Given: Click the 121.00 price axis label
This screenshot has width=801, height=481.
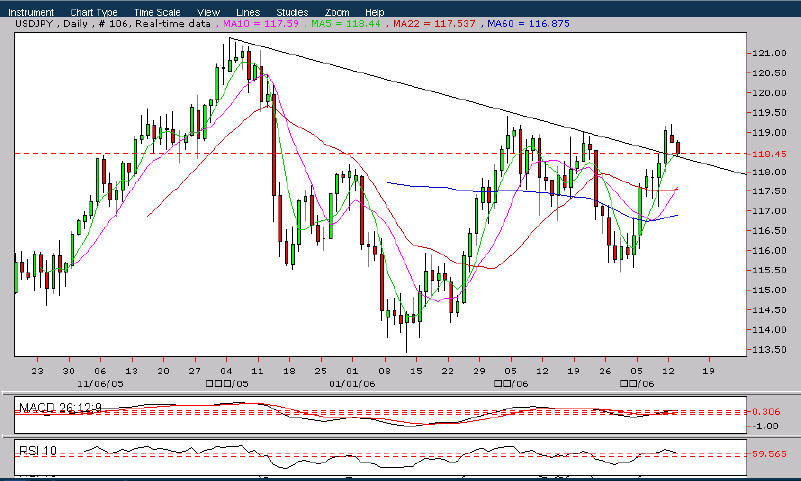Looking at the screenshot, I should pyautogui.click(x=769, y=53).
